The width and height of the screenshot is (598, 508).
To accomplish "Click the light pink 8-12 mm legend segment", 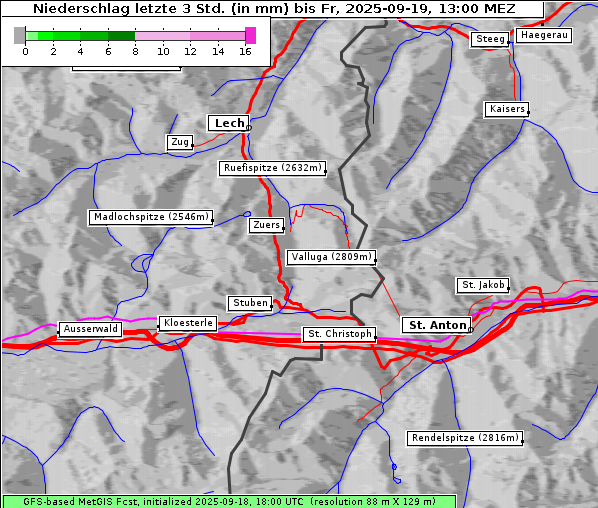I will pyautogui.click(x=162, y=36).
